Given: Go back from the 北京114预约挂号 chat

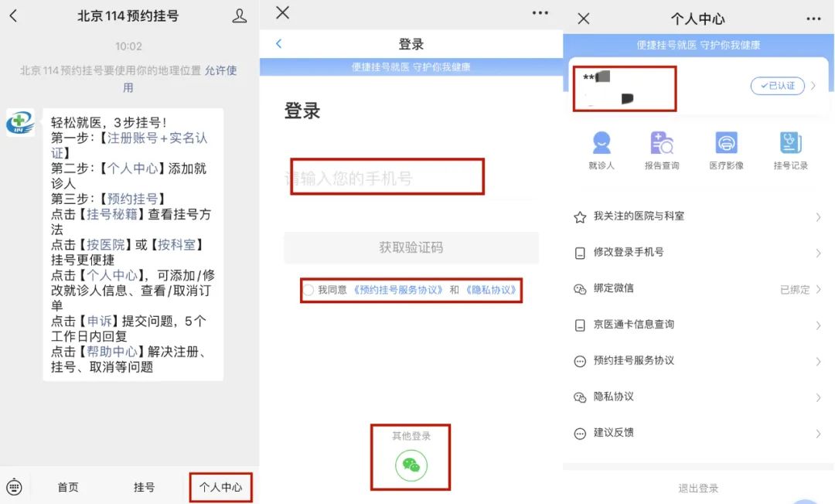Looking at the screenshot, I should point(14,16).
